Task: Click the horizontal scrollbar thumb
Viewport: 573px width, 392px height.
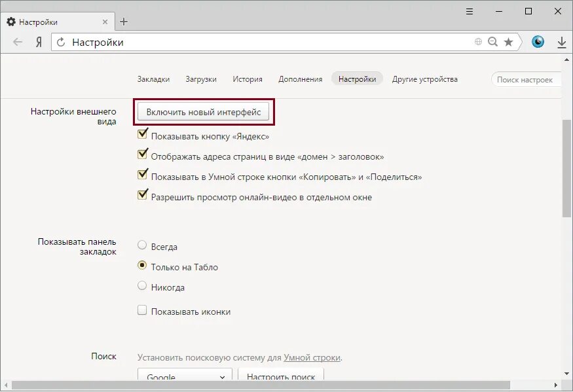Action: pos(261,385)
